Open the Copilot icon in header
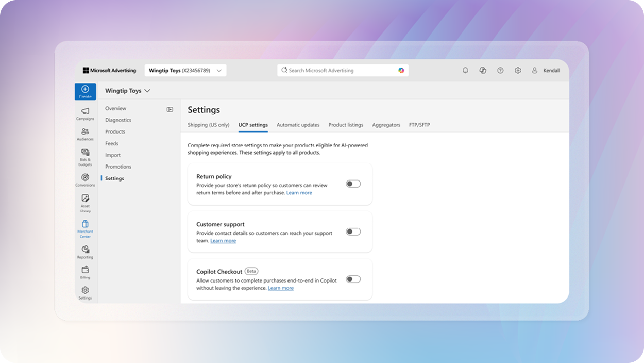 483,70
